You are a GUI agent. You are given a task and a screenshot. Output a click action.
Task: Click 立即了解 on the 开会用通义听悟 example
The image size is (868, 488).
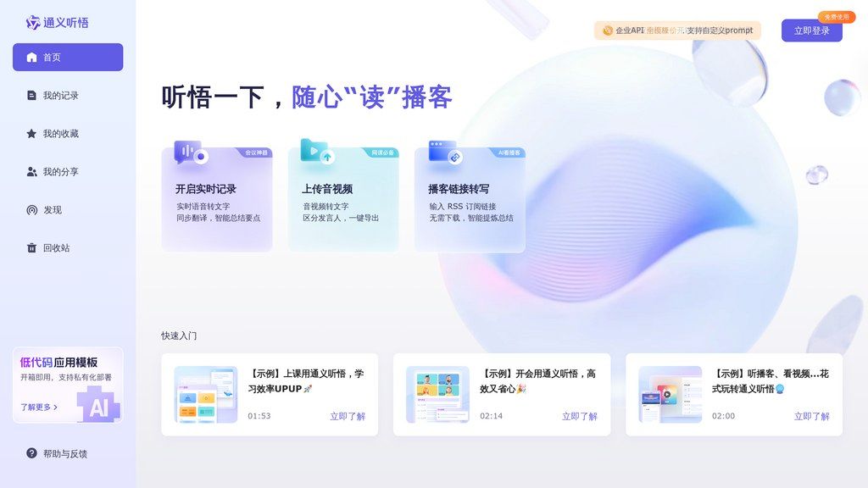580,416
